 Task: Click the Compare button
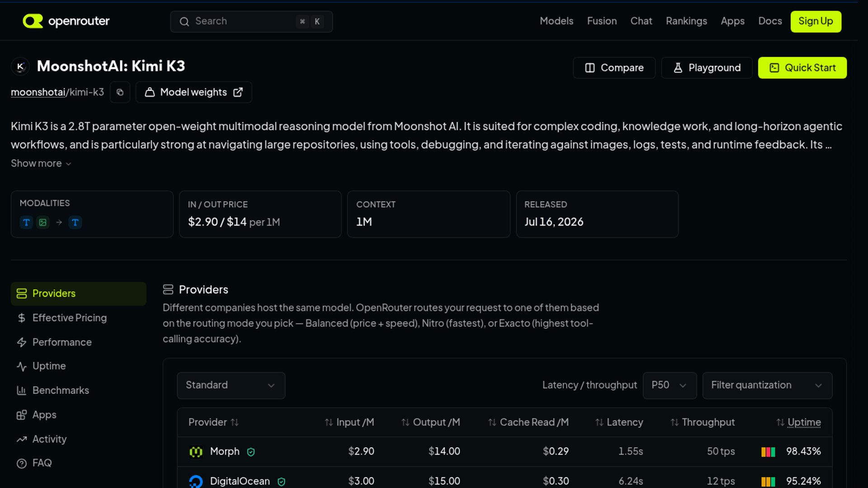pyautogui.click(x=614, y=68)
